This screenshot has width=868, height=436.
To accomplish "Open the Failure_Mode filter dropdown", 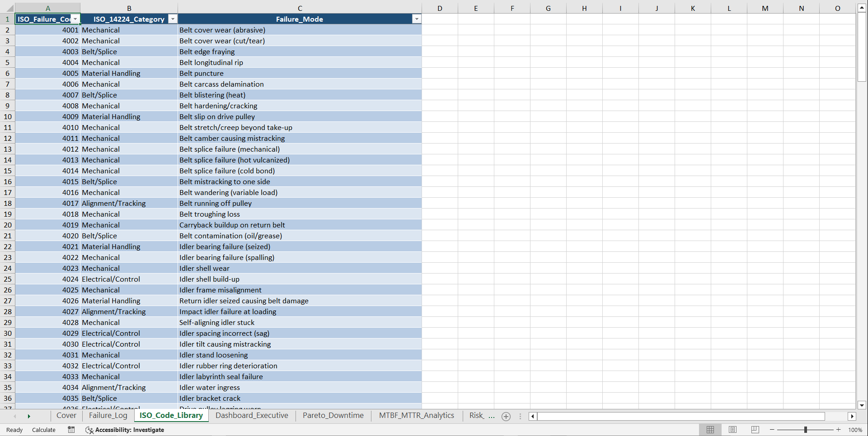I will coord(417,19).
